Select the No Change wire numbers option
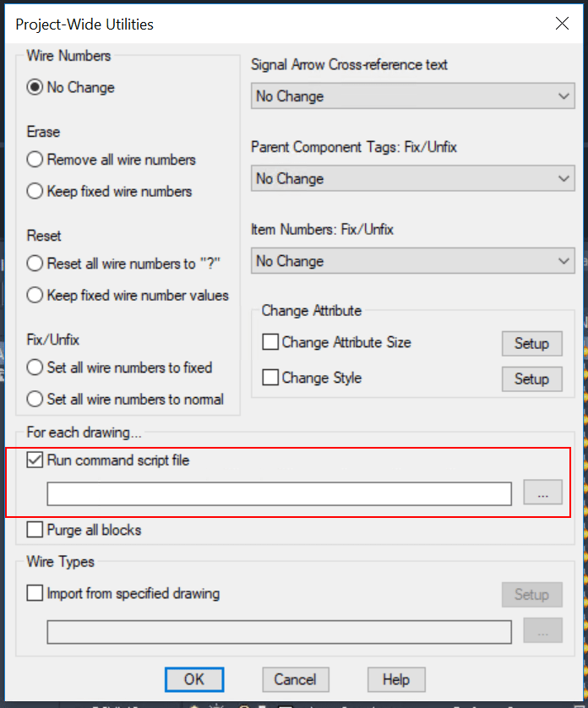Screen dimensions: 588x708 [x=35, y=87]
